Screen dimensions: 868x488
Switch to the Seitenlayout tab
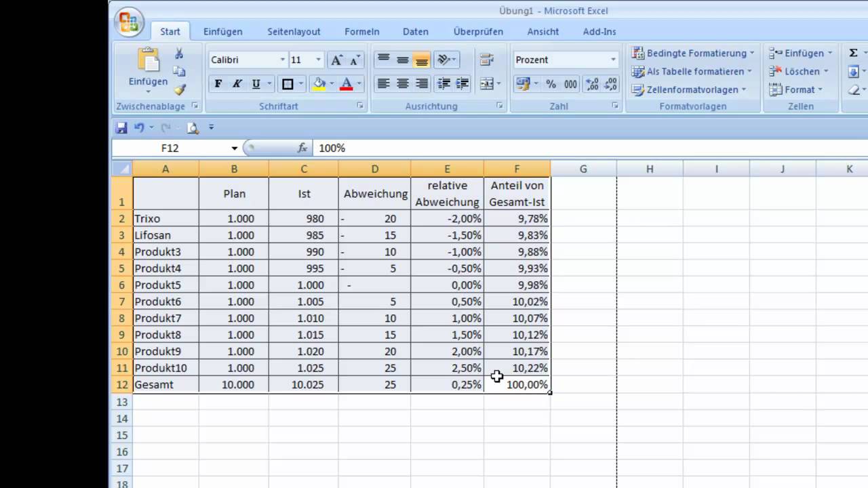(x=294, y=31)
